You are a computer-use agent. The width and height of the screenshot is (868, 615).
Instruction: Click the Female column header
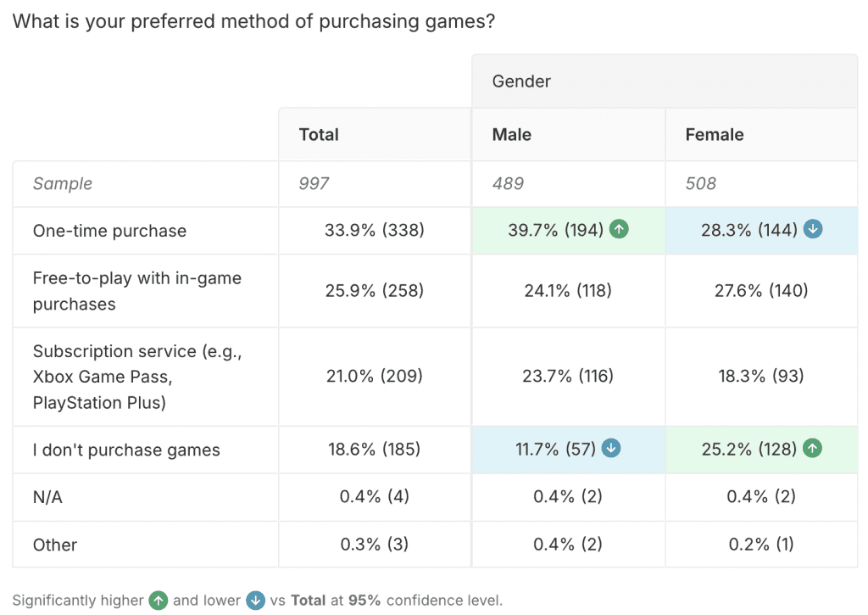point(715,134)
